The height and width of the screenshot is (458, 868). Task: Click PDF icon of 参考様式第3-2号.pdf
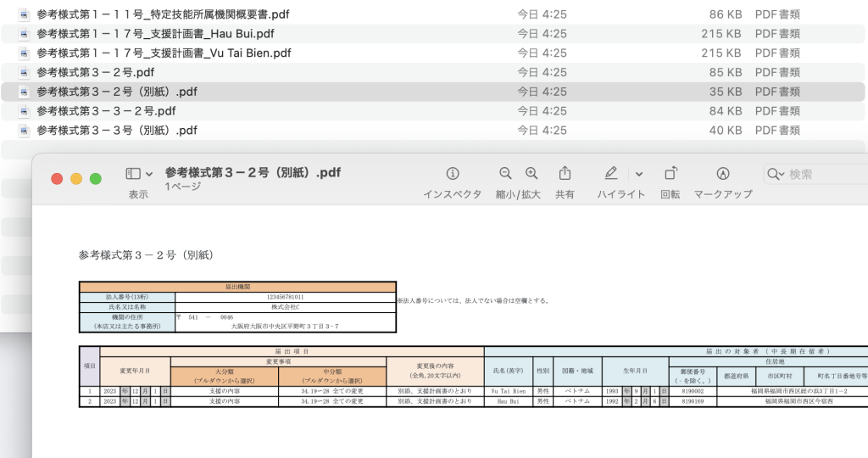[x=24, y=73]
